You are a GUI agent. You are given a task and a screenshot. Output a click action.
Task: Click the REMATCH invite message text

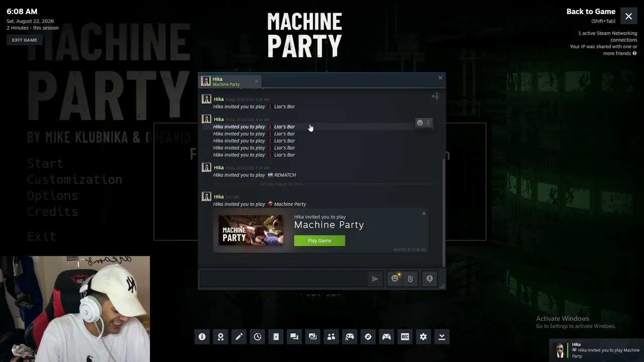(x=255, y=175)
